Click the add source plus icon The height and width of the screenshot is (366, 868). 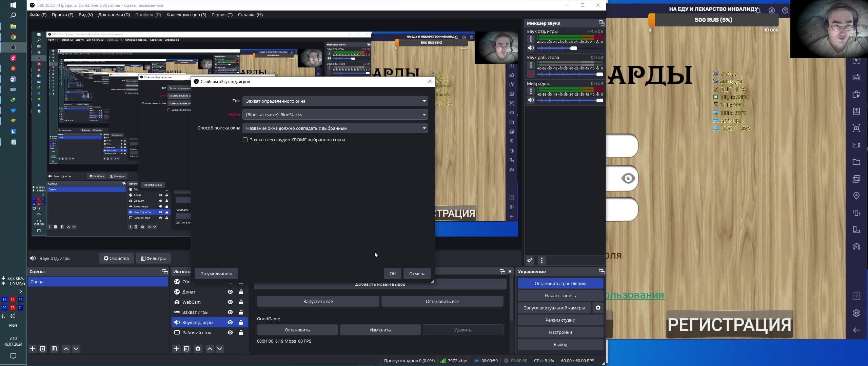(176, 349)
